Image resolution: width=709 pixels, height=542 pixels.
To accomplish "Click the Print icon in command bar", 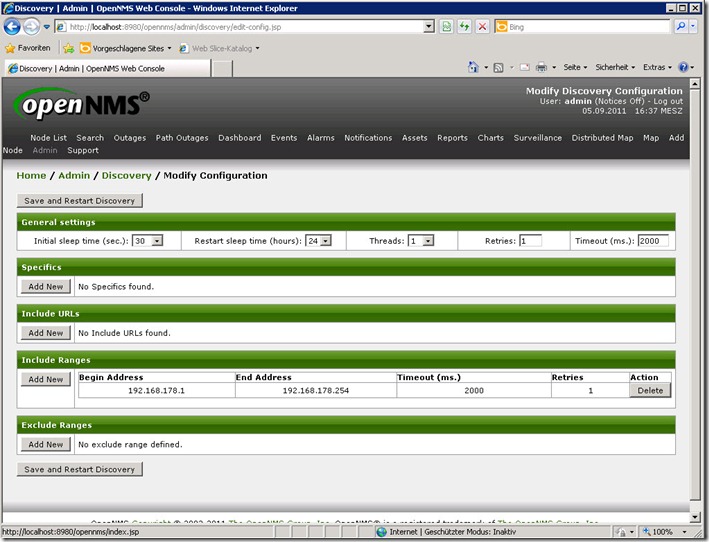I will (x=541, y=67).
